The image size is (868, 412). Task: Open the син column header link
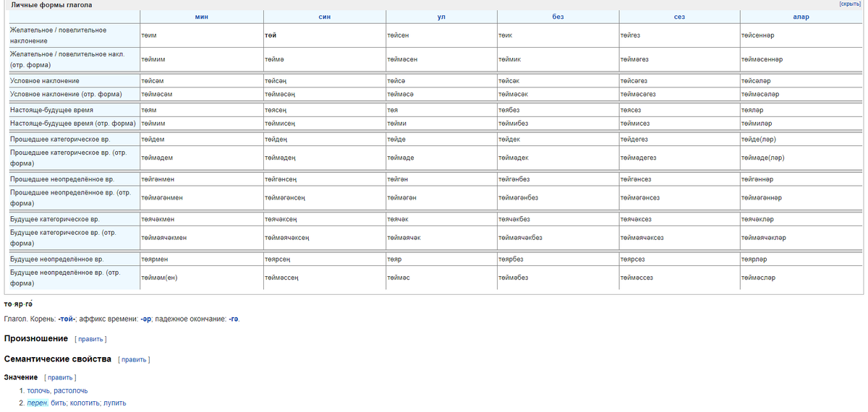click(324, 17)
